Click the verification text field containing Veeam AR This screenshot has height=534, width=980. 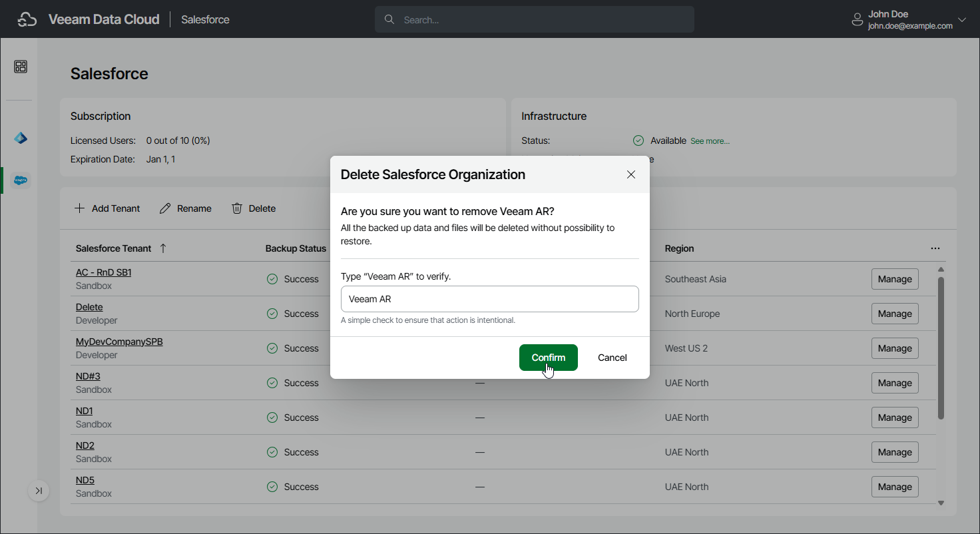(x=490, y=299)
